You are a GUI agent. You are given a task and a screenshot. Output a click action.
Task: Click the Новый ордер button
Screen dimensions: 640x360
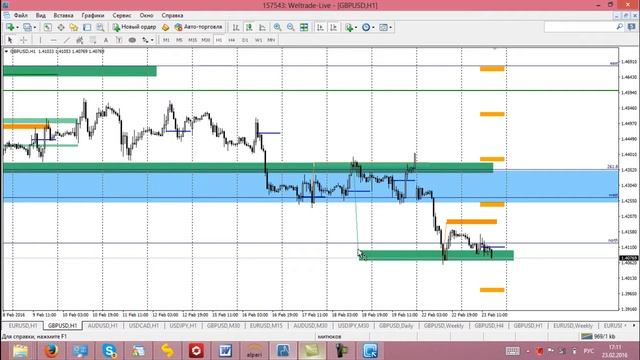(x=134, y=27)
